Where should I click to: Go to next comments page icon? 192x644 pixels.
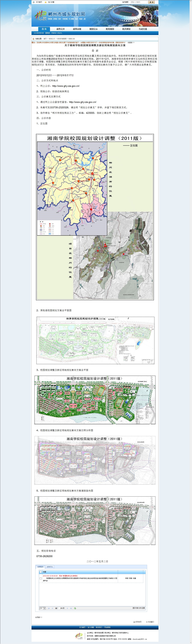pos(67,608)
